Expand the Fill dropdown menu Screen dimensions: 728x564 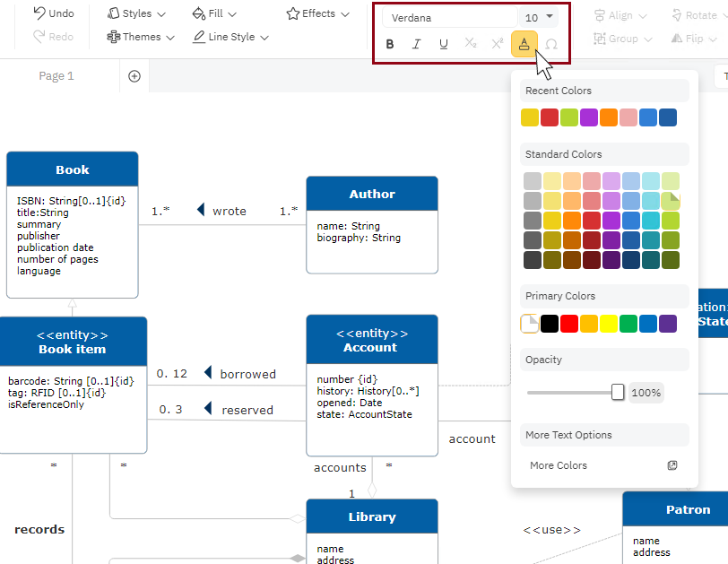(x=214, y=13)
